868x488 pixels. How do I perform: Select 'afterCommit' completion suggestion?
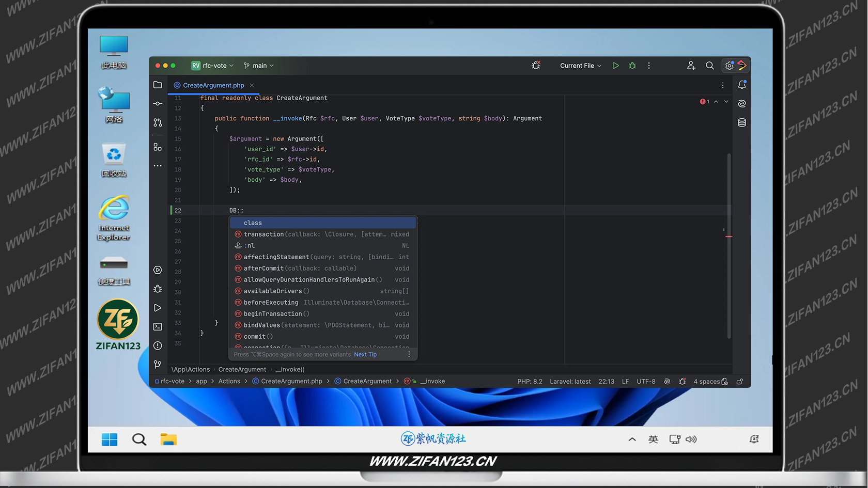(323, 268)
